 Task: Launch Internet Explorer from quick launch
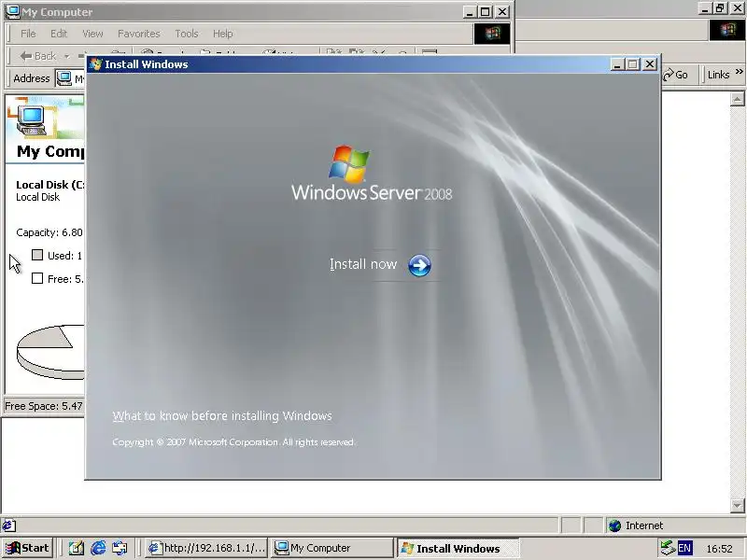(98, 548)
